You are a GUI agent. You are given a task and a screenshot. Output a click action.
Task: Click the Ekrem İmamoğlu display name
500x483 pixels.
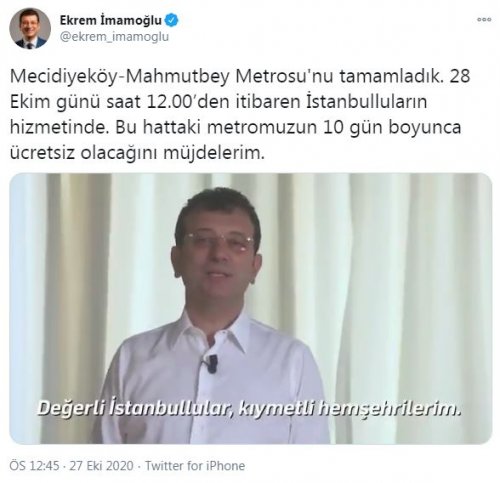point(111,21)
